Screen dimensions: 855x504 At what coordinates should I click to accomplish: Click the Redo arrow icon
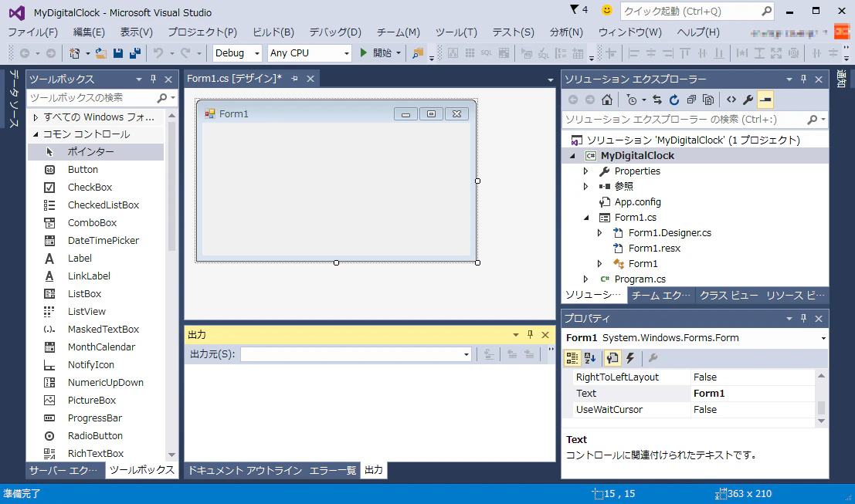[x=185, y=52]
